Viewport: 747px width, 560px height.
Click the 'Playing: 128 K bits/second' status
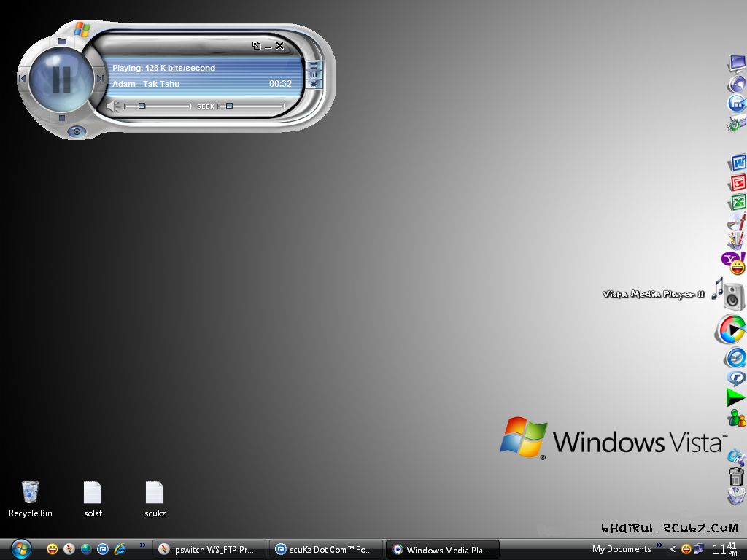[x=164, y=68]
